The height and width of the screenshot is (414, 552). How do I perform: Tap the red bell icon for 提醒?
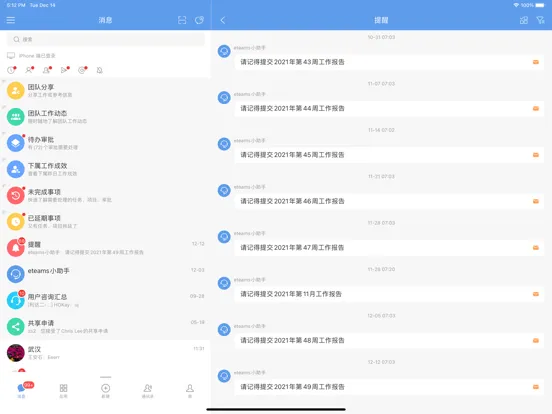click(x=15, y=248)
